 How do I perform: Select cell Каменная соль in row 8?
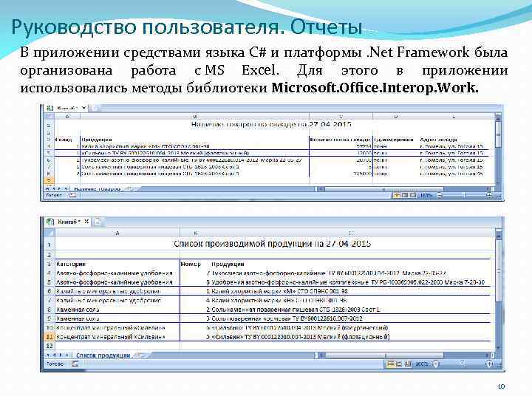click(x=117, y=310)
